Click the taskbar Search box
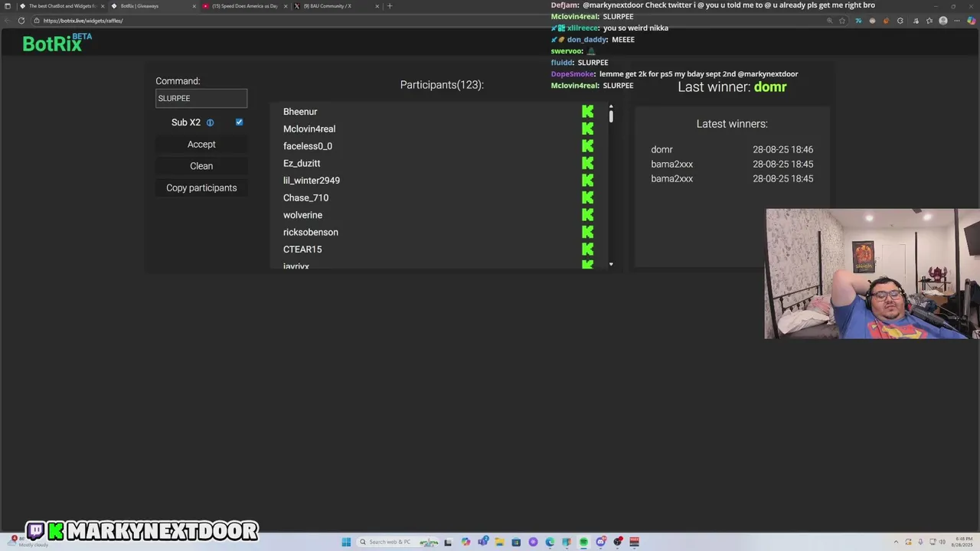 point(398,542)
